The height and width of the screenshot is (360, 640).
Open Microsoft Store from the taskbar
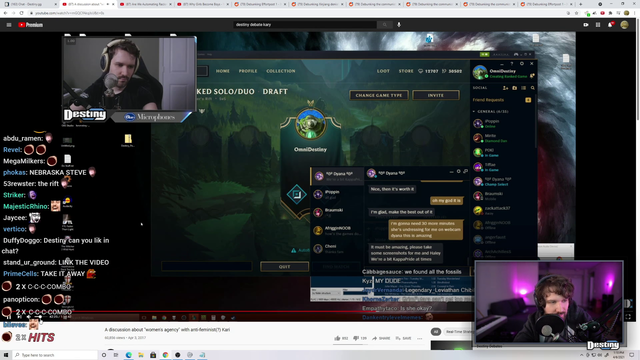click(x=153, y=355)
